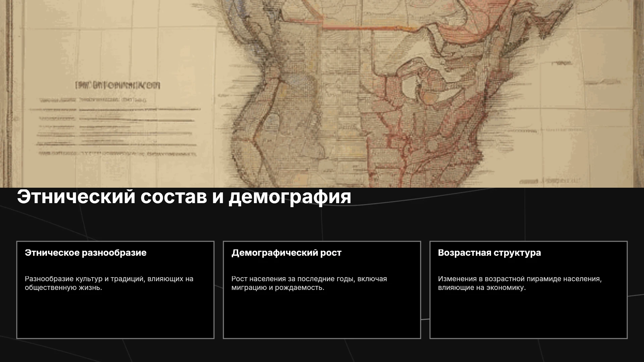Select the Этническое разнообразие card heading
The height and width of the screenshot is (362, 644).
click(x=86, y=253)
